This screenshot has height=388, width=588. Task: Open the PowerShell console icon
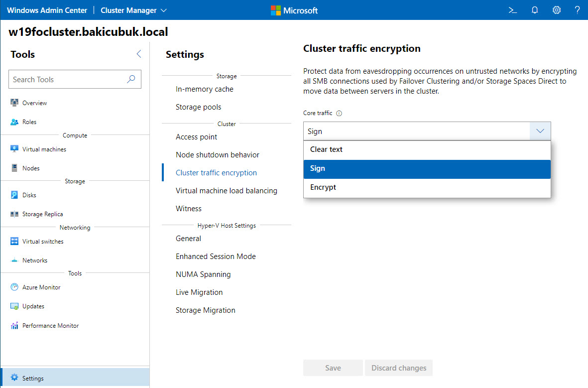click(x=513, y=10)
